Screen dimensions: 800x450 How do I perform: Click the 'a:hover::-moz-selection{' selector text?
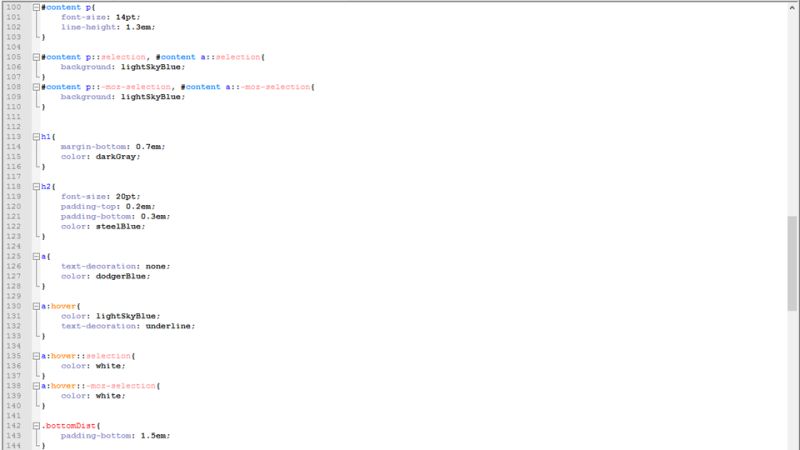(101, 386)
